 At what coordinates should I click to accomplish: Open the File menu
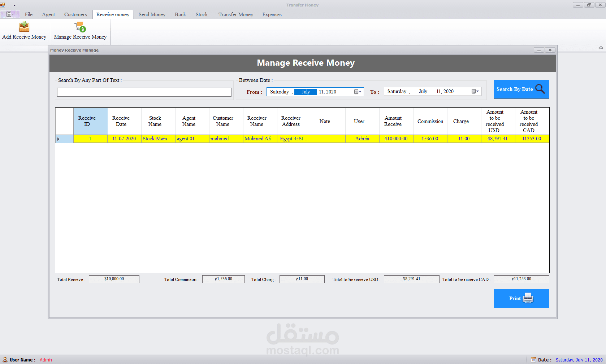29,14
